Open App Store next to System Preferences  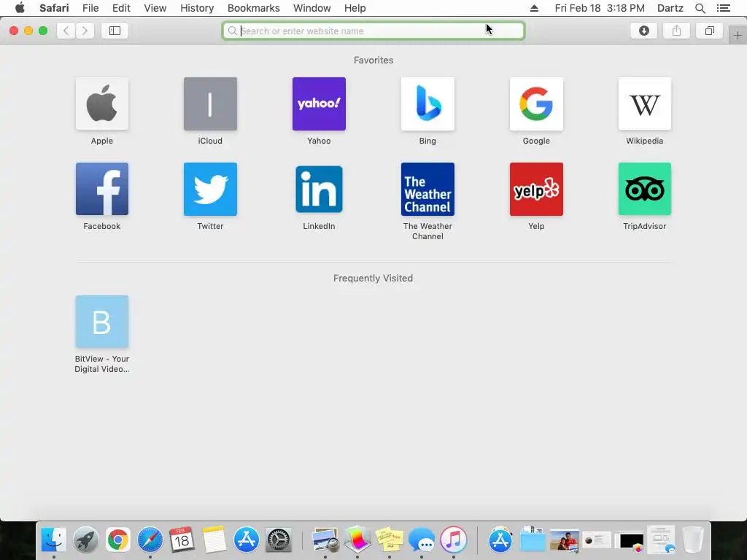[x=247, y=540]
